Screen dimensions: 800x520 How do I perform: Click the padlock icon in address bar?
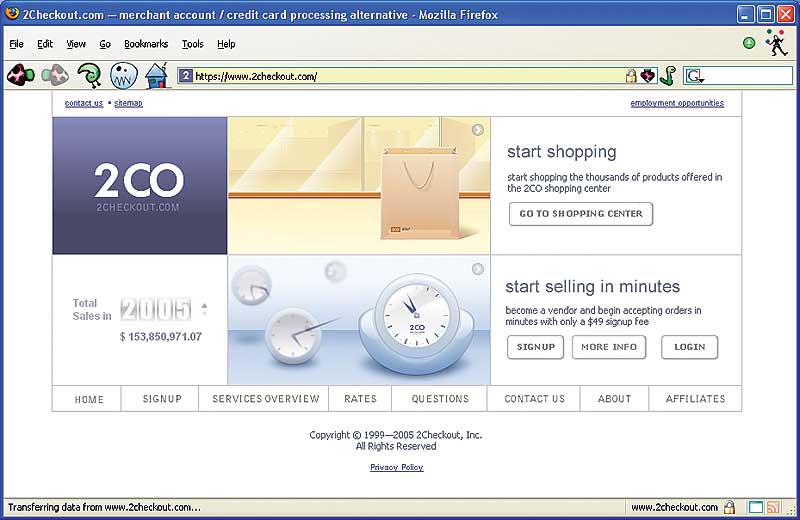tap(631, 76)
